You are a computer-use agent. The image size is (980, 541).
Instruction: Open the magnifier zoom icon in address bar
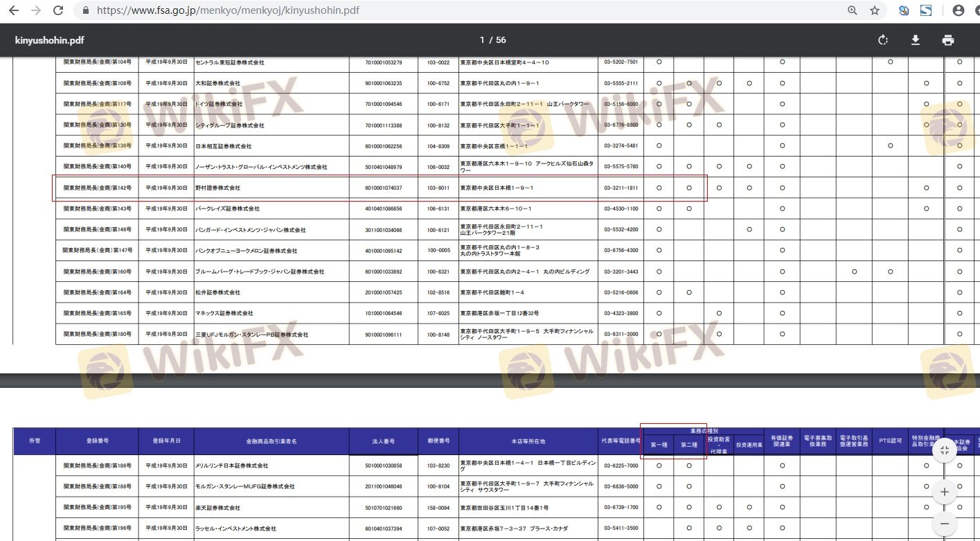pyautogui.click(x=853, y=10)
